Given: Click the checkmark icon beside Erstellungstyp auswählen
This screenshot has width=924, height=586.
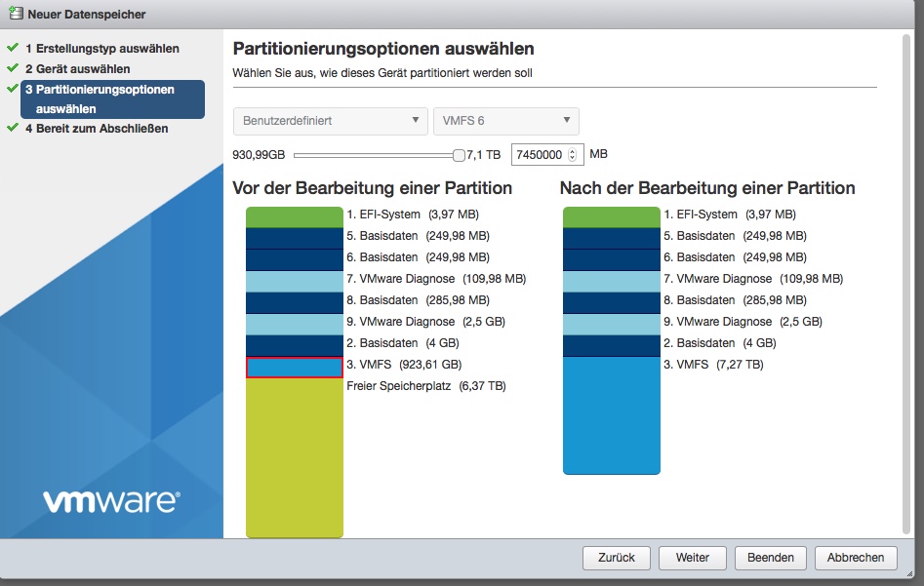Looking at the screenshot, I should point(13,48).
